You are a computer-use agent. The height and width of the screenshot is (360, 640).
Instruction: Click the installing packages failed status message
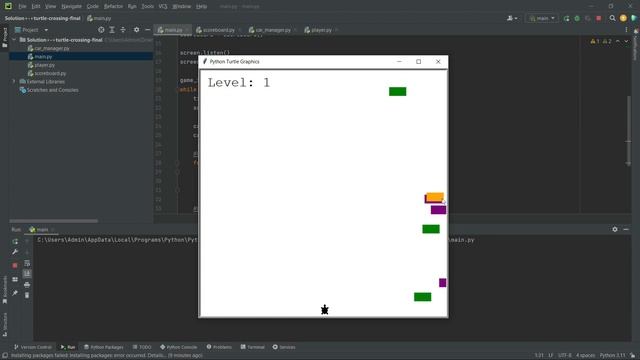coord(106,356)
